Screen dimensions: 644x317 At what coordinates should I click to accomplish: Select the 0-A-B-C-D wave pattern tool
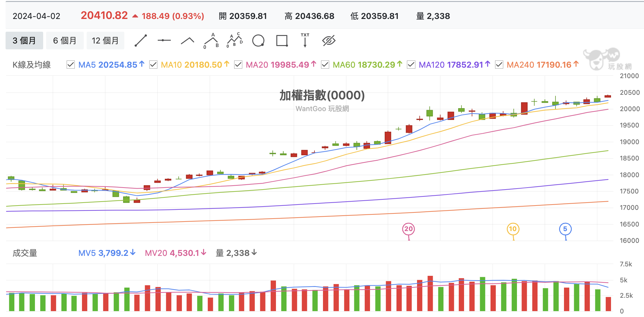pos(235,41)
